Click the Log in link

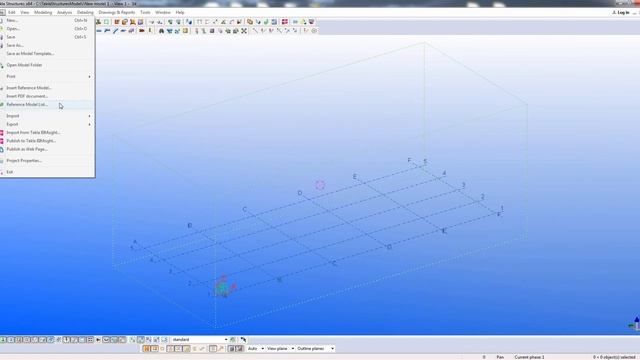click(621, 13)
